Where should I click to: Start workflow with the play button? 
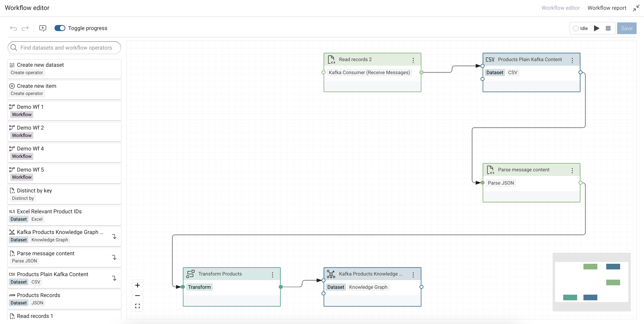(x=596, y=28)
